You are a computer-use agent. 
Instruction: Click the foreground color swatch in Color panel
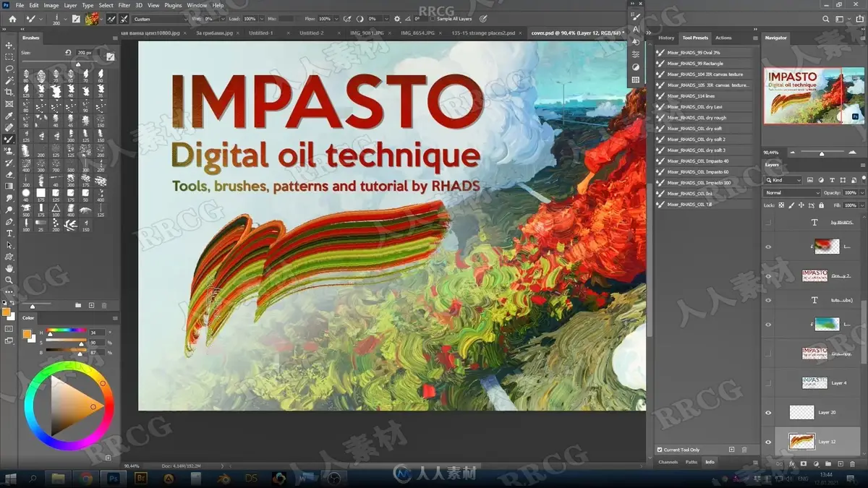pyautogui.click(x=27, y=334)
